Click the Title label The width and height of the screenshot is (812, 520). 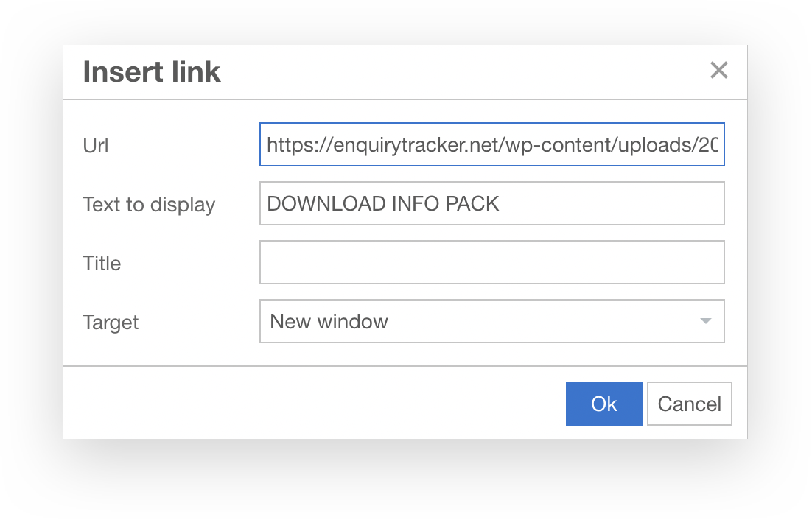point(102,263)
